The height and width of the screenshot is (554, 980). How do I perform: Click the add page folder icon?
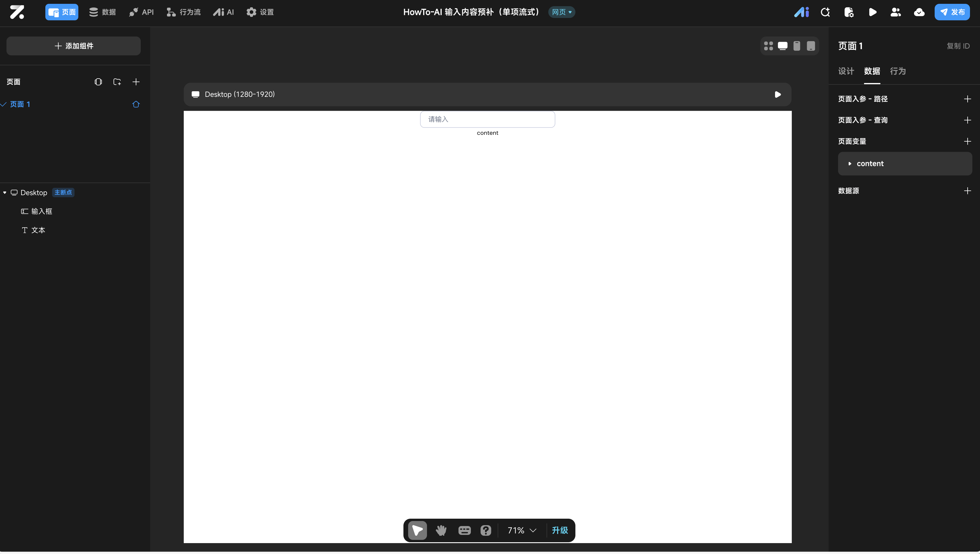(117, 82)
